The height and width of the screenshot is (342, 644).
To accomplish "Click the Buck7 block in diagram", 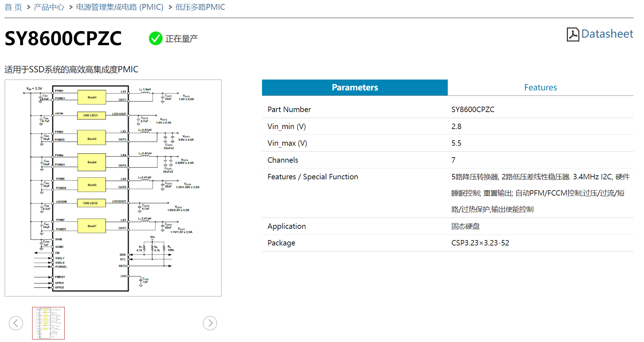I will (x=92, y=226).
